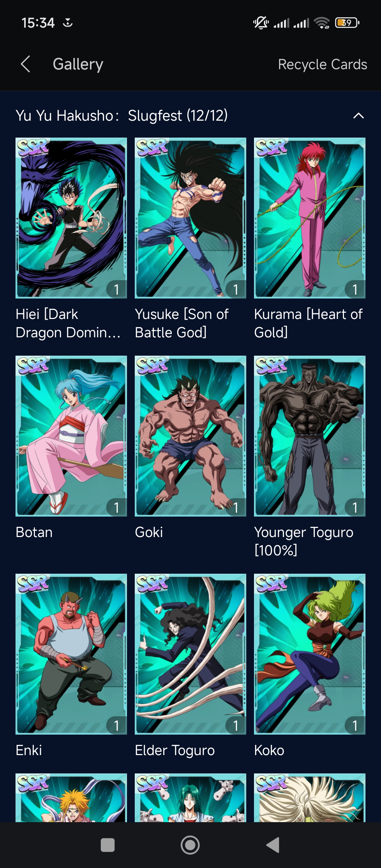The width and height of the screenshot is (381, 868).
Task: View the Koko card
Action: (x=310, y=654)
